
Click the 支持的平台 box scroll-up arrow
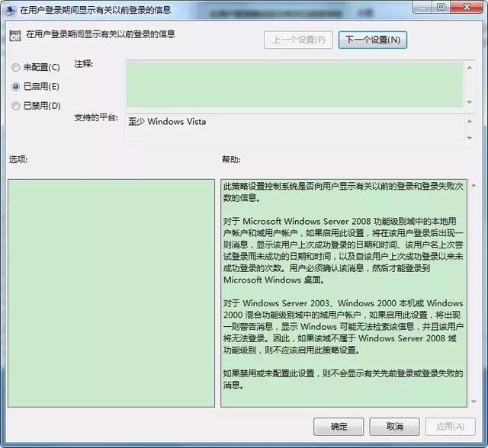click(x=470, y=120)
